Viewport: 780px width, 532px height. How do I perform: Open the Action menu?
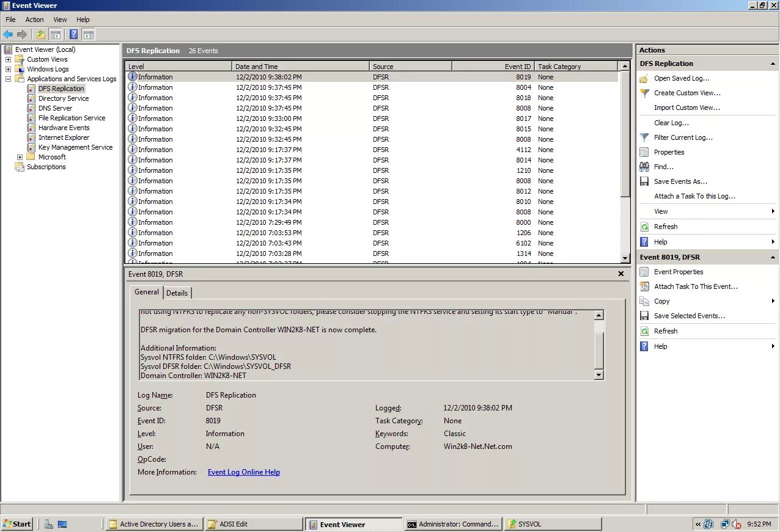click(34, 19)
